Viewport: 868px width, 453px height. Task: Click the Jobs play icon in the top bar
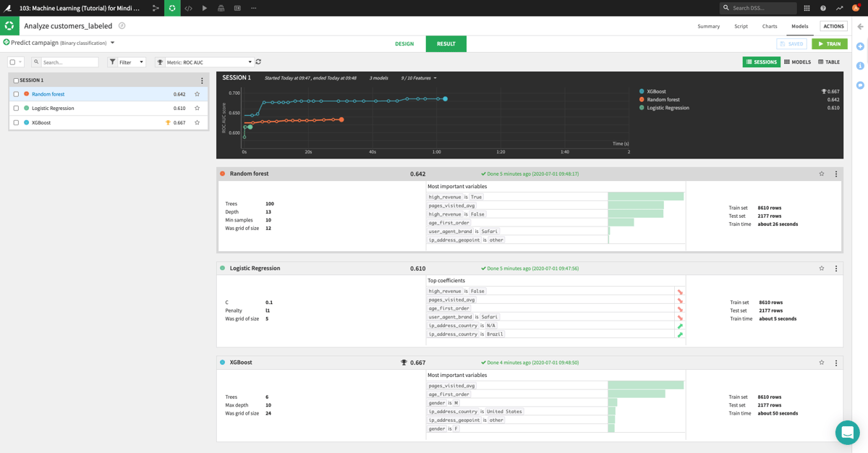[204, 8]
